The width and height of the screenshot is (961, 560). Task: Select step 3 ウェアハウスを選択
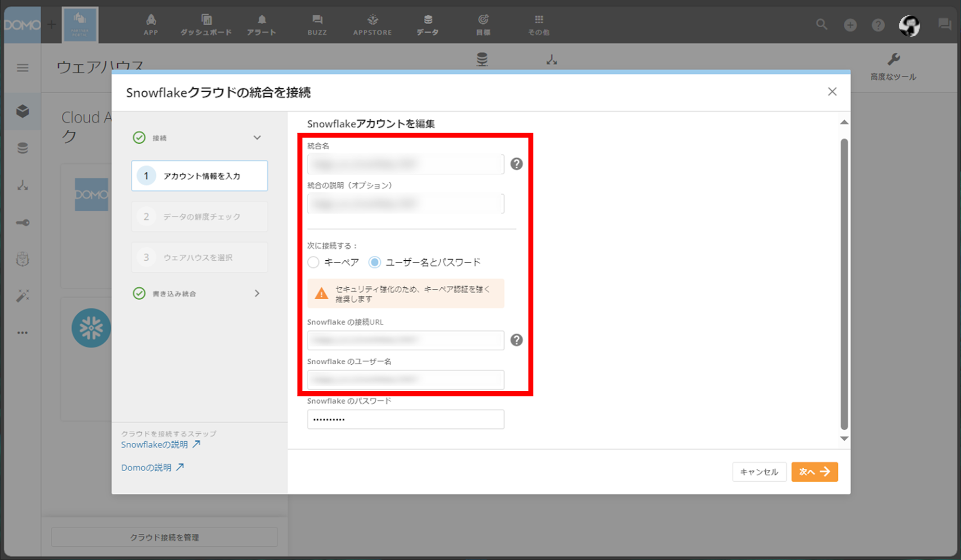click(199, 257)
